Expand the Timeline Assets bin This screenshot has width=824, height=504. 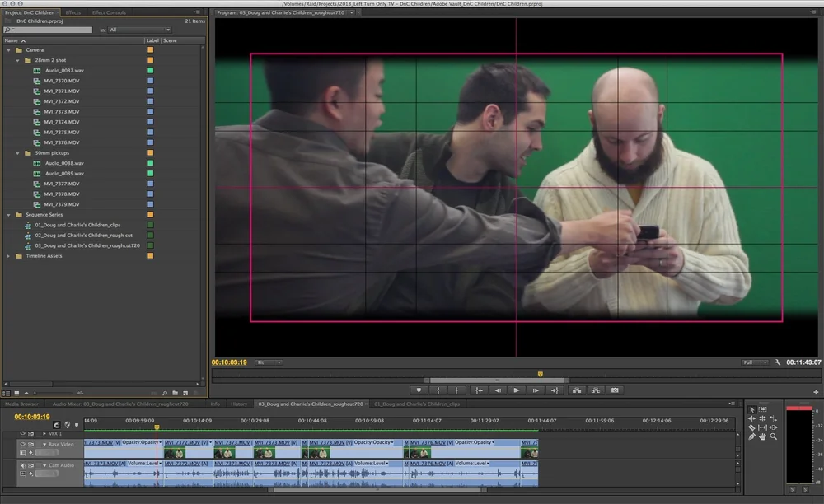[8, 256]
